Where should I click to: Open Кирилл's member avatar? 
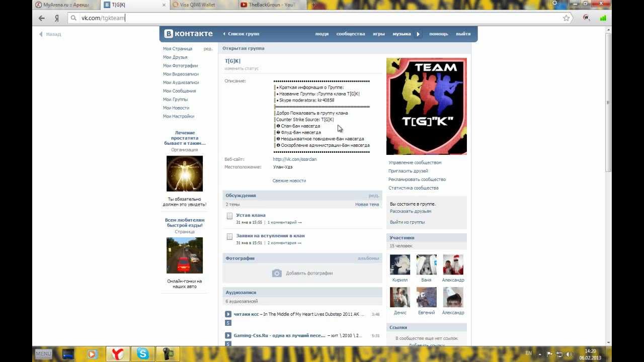point(400,264)
